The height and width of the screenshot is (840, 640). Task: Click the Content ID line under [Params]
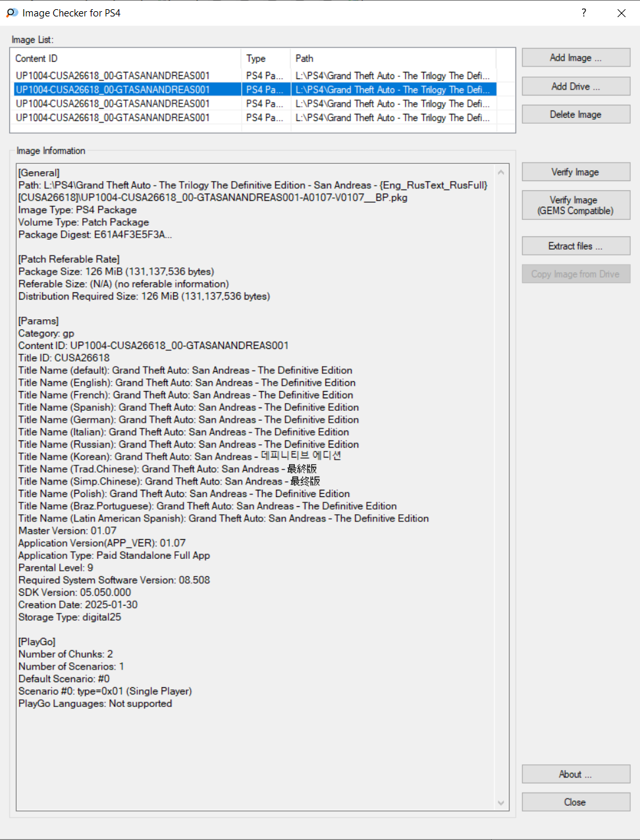153,346
